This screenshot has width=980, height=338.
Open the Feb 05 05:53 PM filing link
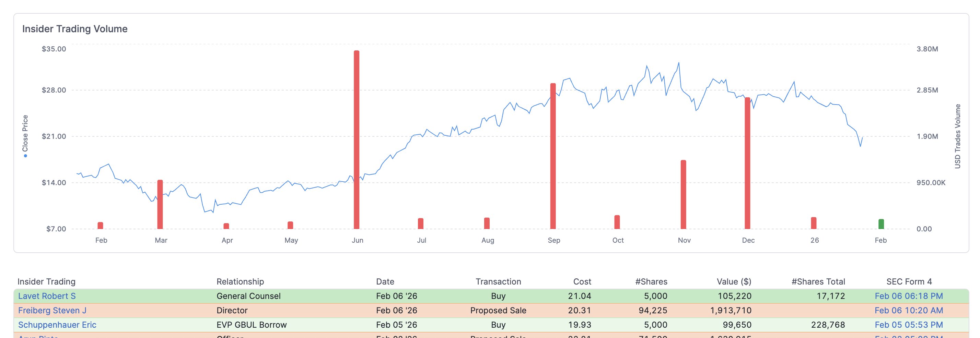coord(909,325)
